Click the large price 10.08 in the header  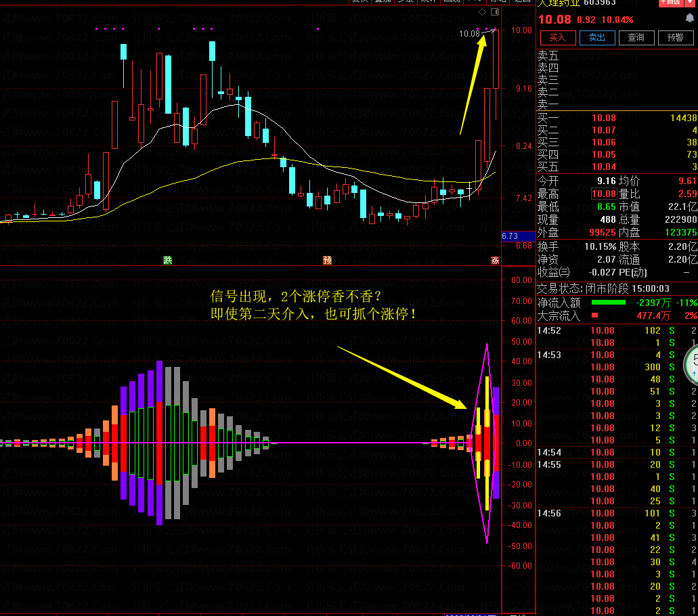click(x=554, y=20)
